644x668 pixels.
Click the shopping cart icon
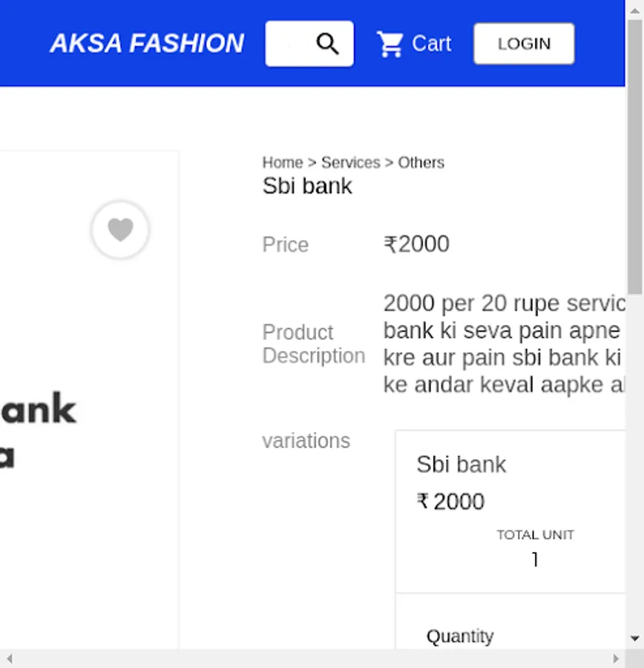click(x=390, y=44)
